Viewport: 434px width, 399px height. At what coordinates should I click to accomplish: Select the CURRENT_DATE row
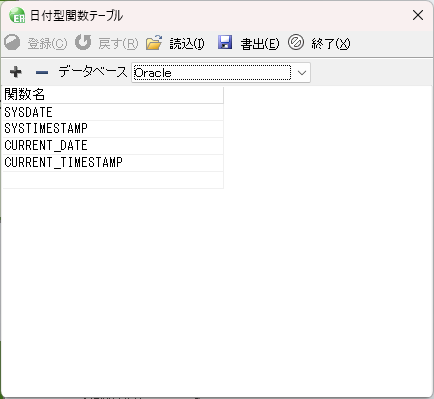[x=113, y=146]
